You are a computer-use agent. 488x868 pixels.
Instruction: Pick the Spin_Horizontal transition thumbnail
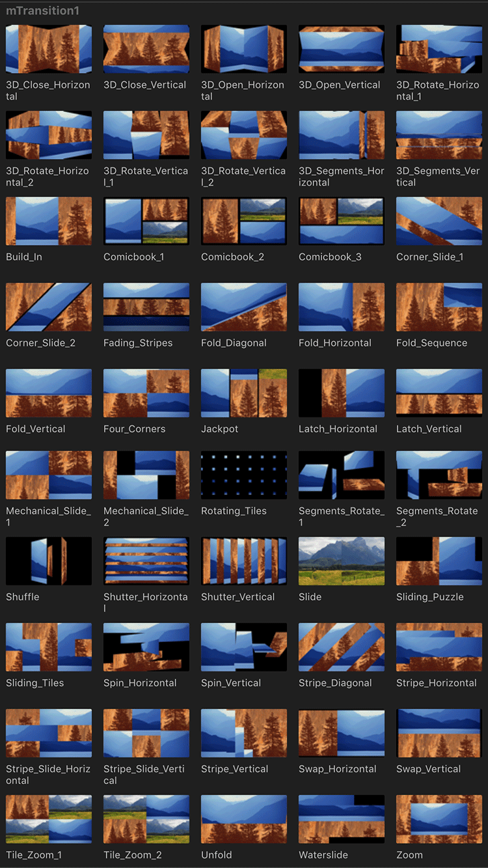point(146,647)
